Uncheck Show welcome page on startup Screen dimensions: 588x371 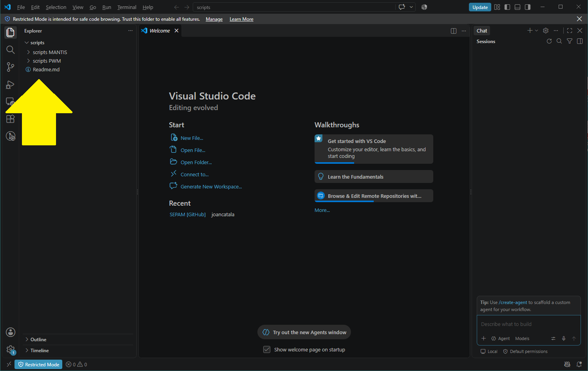point(267,349)
